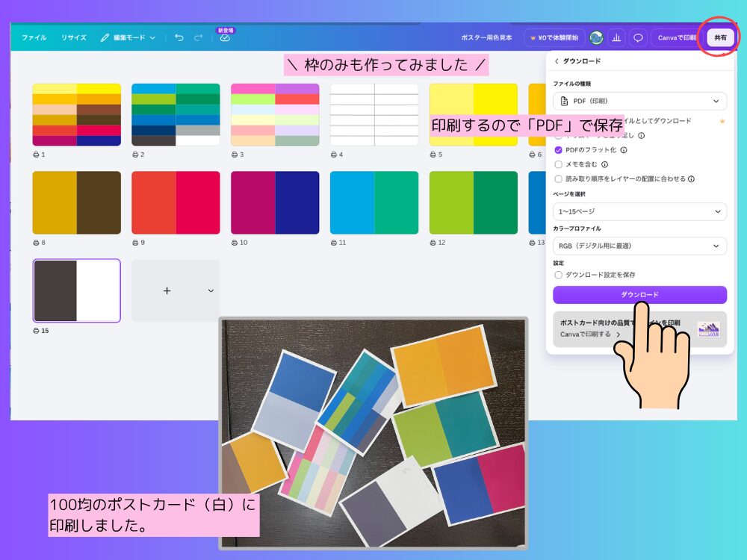This screenshot has height=560, width=747.
Task: Select page 11 blue and green thumbnail
Action: click(x=374, y=203)
